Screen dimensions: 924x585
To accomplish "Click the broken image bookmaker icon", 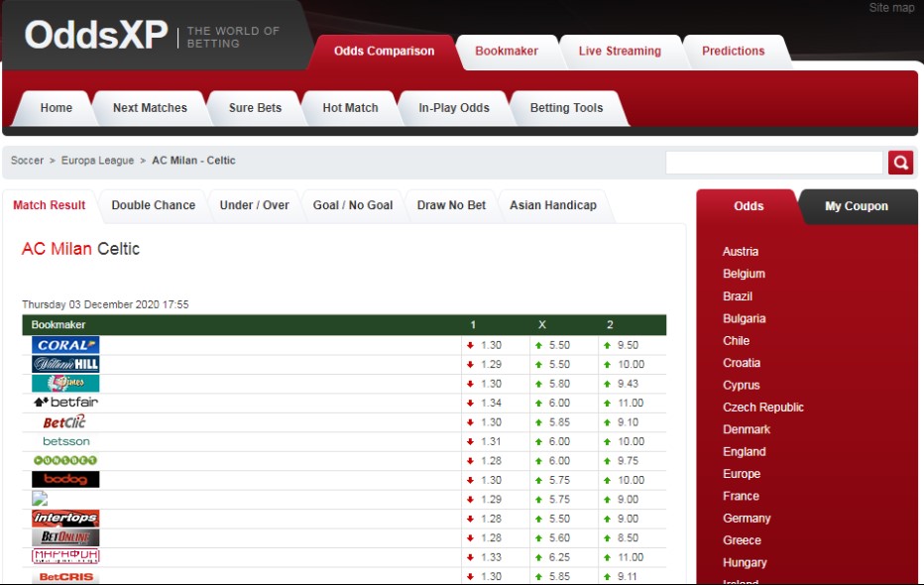I will coord(40,499).
